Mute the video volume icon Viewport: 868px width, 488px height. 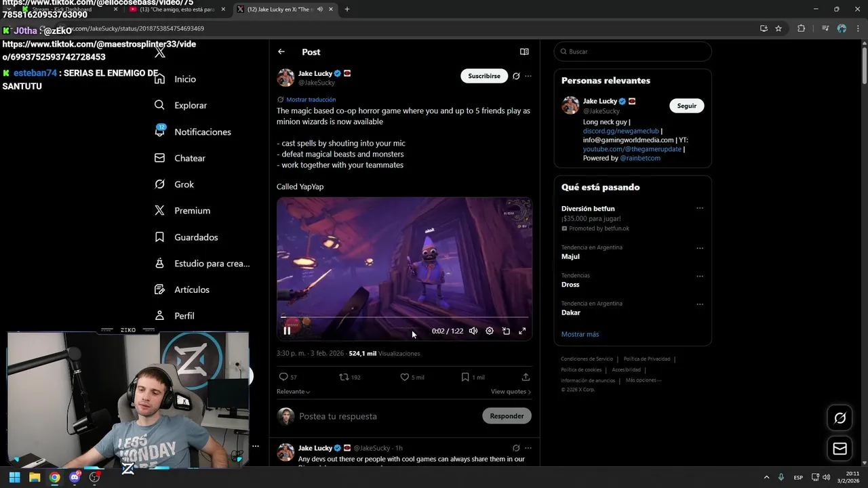(x=473, y=331)
